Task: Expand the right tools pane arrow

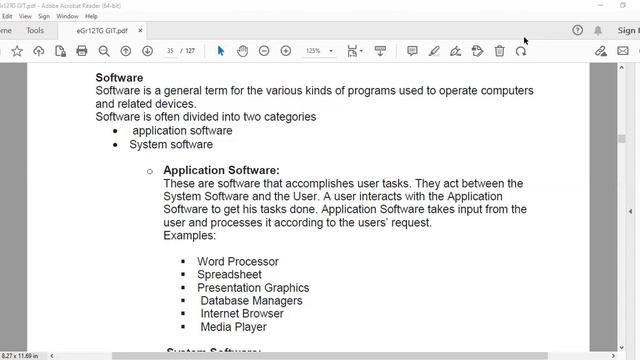Action: click(631, 211)
